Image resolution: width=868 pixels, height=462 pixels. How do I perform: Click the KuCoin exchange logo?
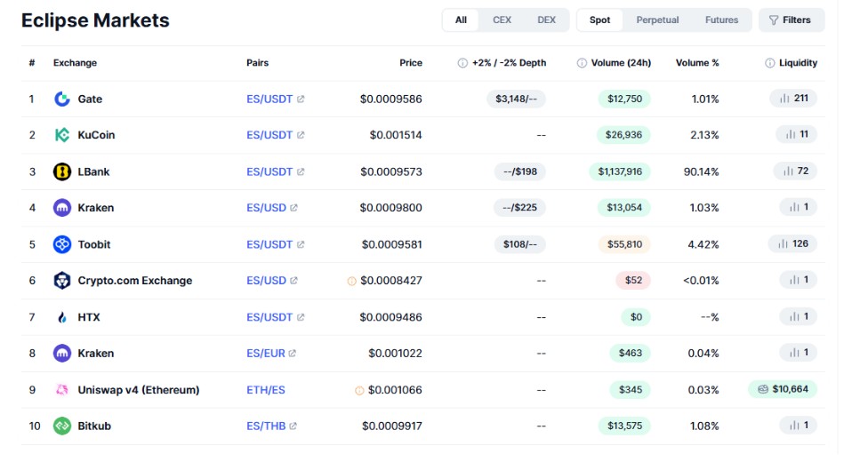62,135
